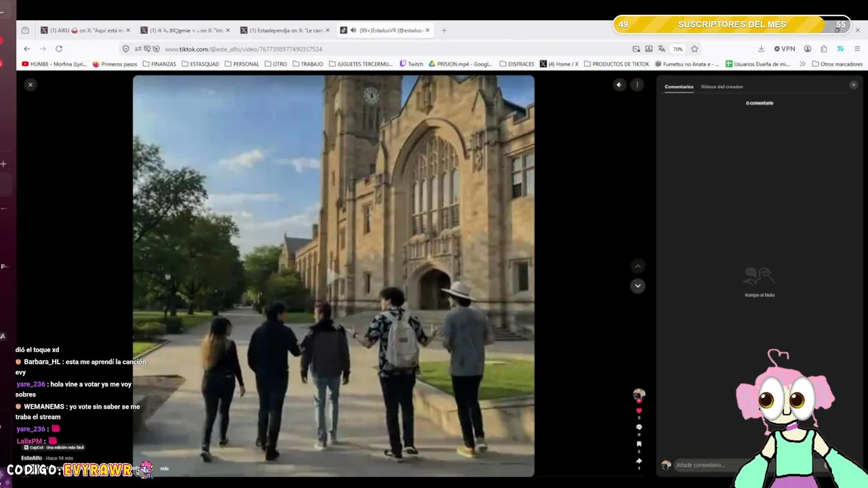Open site permissions icon in address bar
Image resolution: width=868 pixels, height=488 pixels.
[x=138, y=49]
